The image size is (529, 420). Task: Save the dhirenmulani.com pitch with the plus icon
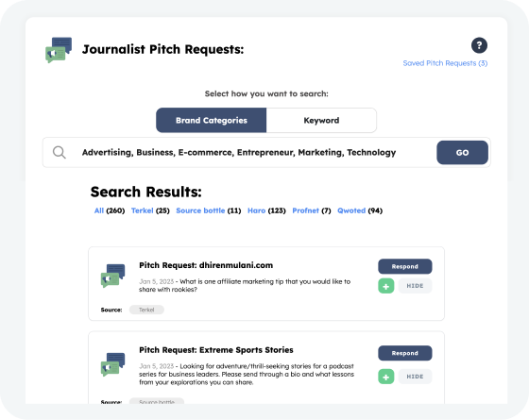(386, 286)
